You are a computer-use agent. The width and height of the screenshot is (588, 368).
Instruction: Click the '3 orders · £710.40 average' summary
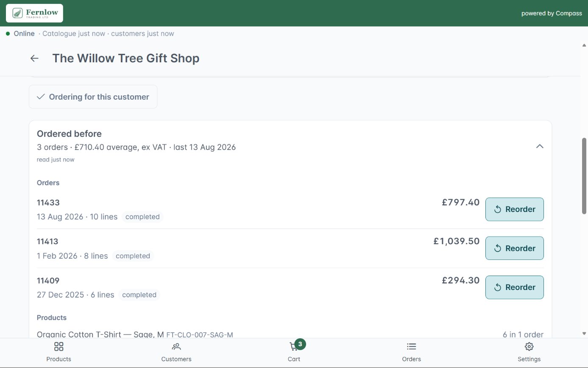[136, 147]
